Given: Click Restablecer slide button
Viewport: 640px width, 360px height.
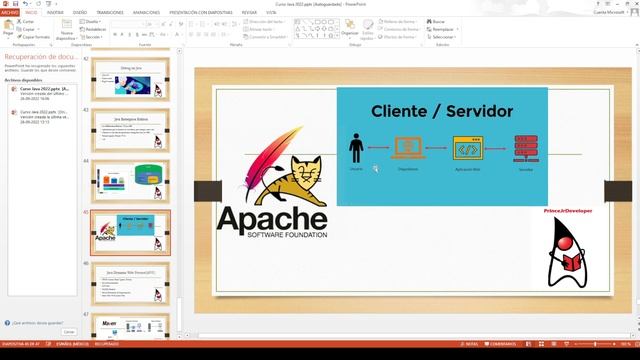Looking at the screenshot, I should [x=93, y=29].
